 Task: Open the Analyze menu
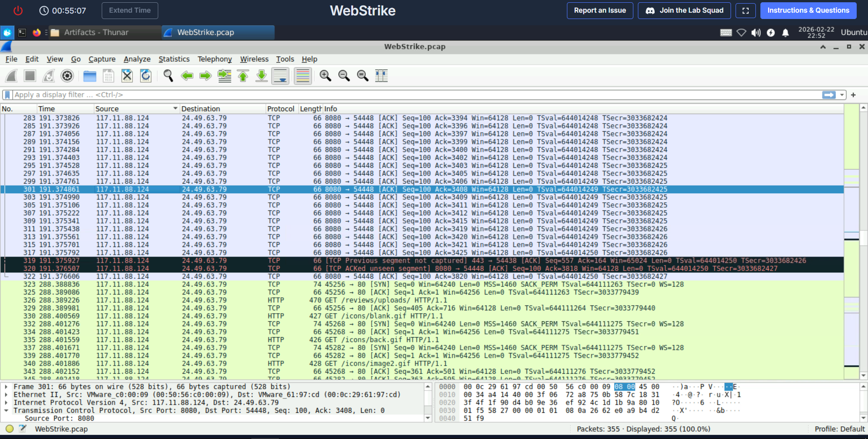tap(137, 59)
